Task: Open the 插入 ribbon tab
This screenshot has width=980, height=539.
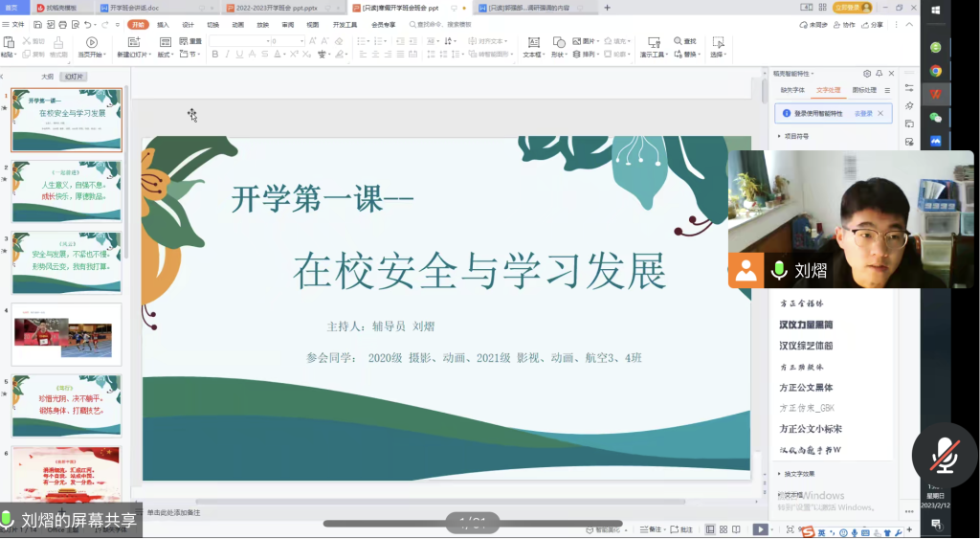Action: [163, 24]
